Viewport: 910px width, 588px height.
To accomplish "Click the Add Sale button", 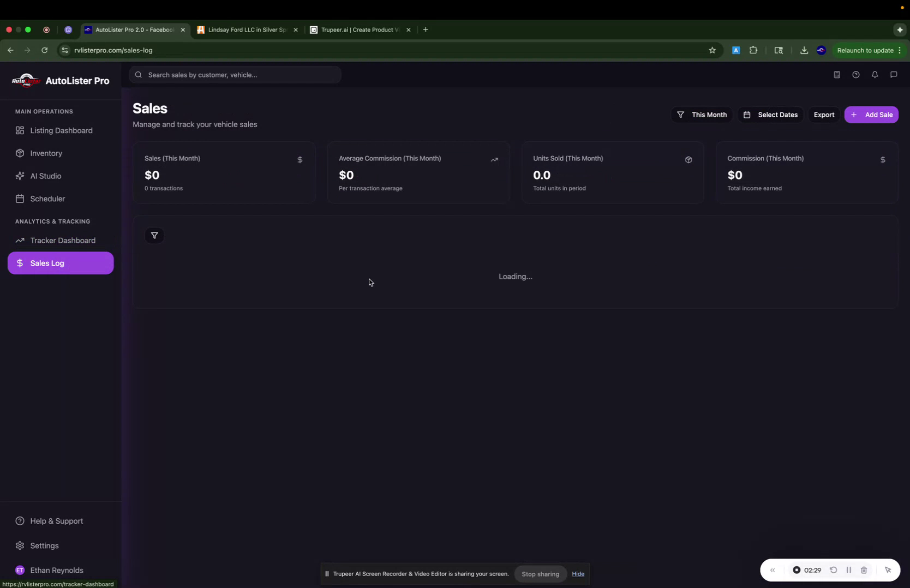I will coord(871,115).
